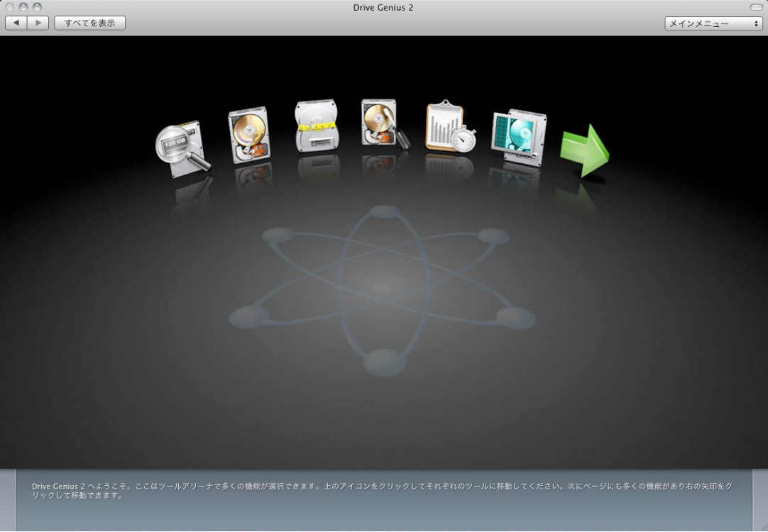Viewport: 768px width, 532px height.
Task: Go back with the left arrow button
Action: point(16,23)
